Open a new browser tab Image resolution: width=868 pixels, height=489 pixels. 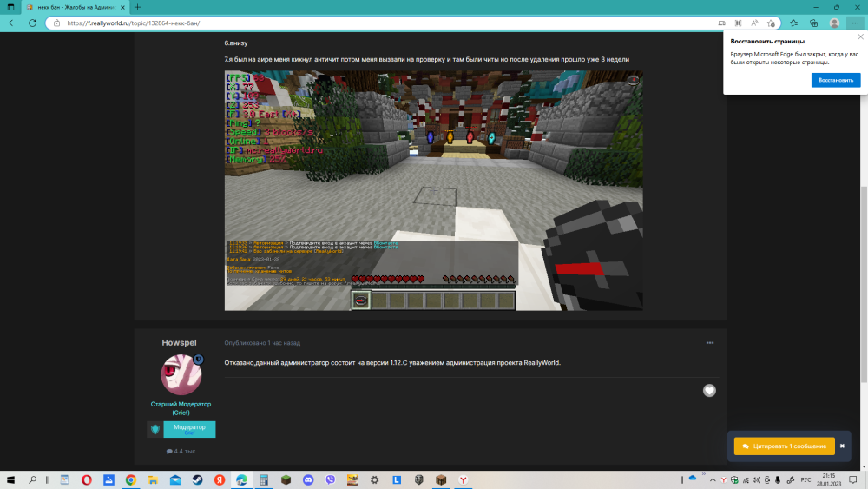137,7
